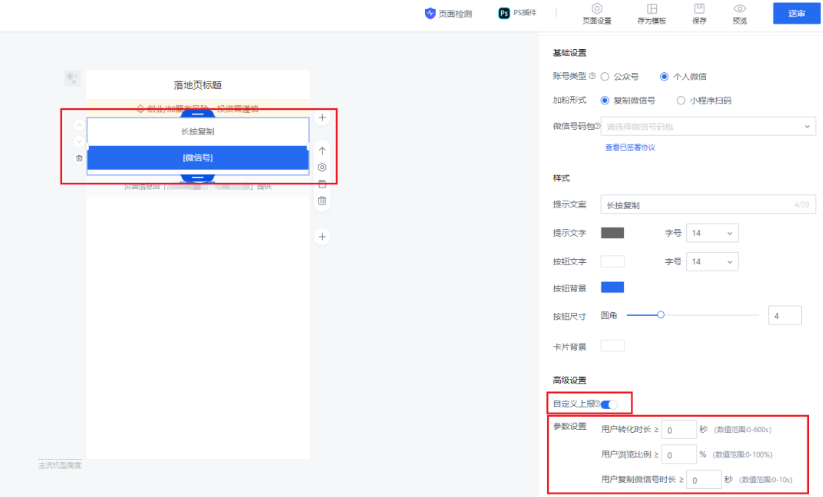Click the 高级设置 section heading

coord(569,380)
